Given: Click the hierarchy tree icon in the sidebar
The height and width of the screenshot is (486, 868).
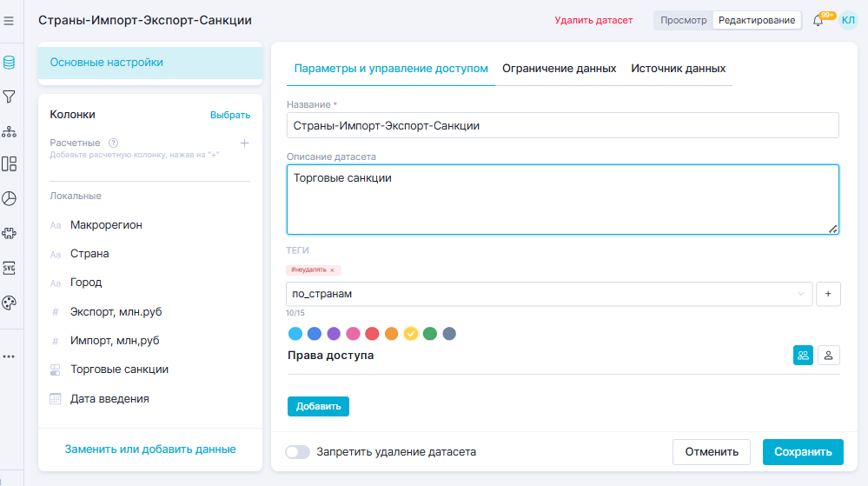Looking at the screenshot, I should (x=10, y=131).
